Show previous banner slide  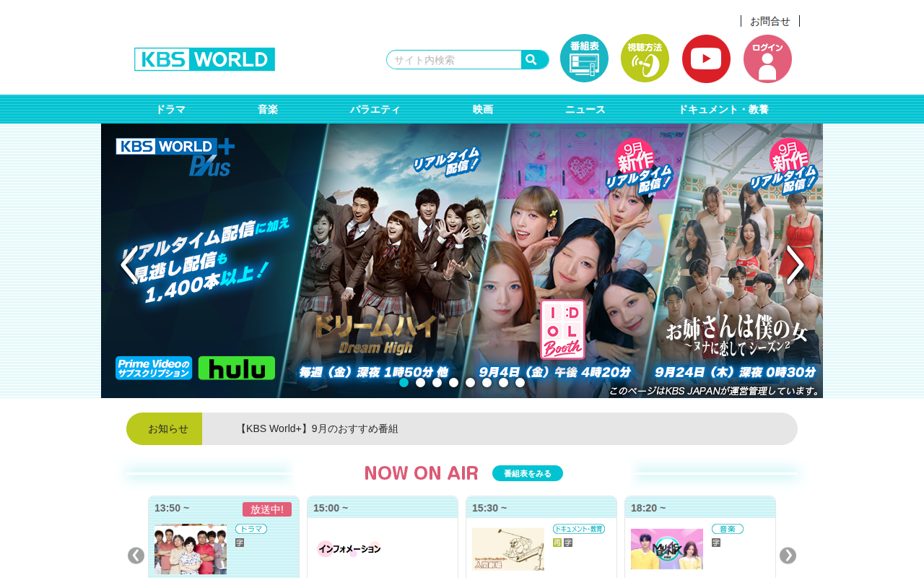[x=128, y=264]
